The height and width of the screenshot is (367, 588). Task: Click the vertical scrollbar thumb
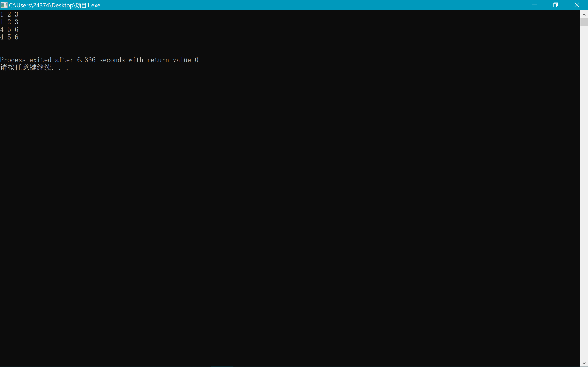[584, 22]
